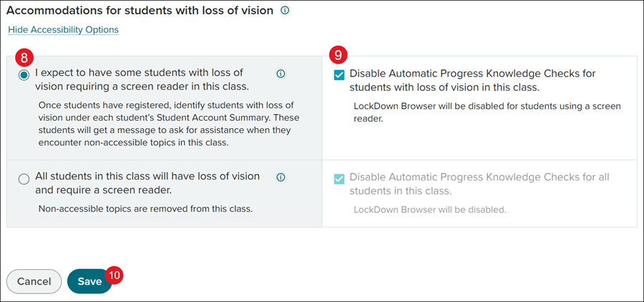Click 'LockDown Browser will be disabled.' grayed note
Viewport: 644px width, 302px height.
pyautogui.click(x=431, y=210)
